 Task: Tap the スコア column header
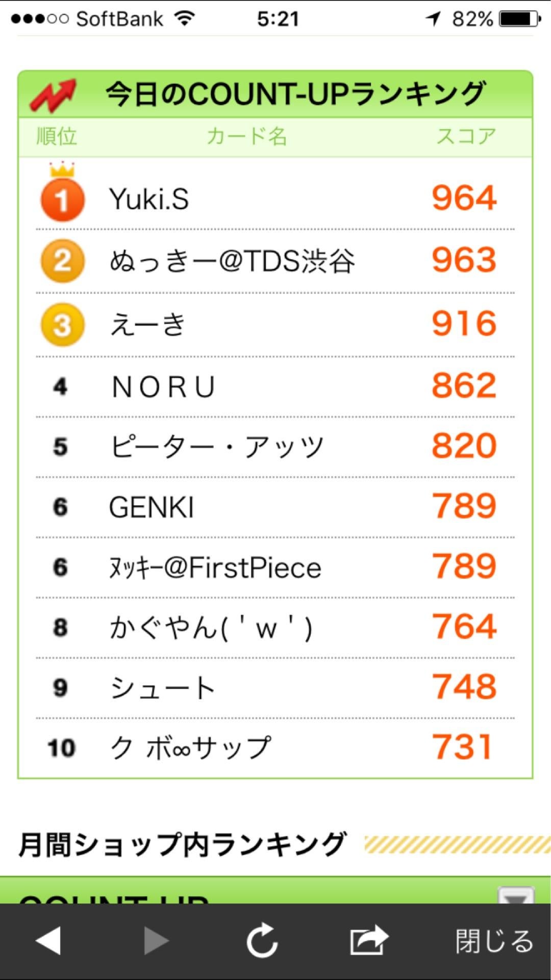point(466,137)
